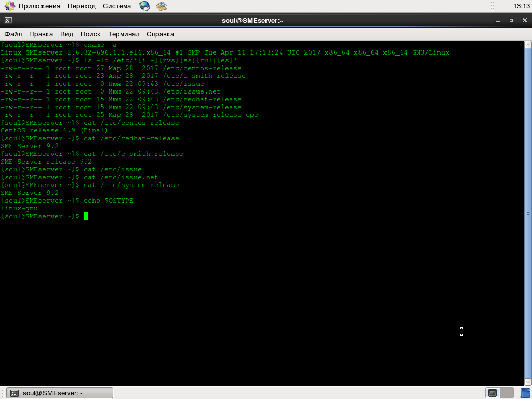Click scrollbar down arrow in terminal
The image size is (532, 399).
pyautogui.click(x=528, y=382)
